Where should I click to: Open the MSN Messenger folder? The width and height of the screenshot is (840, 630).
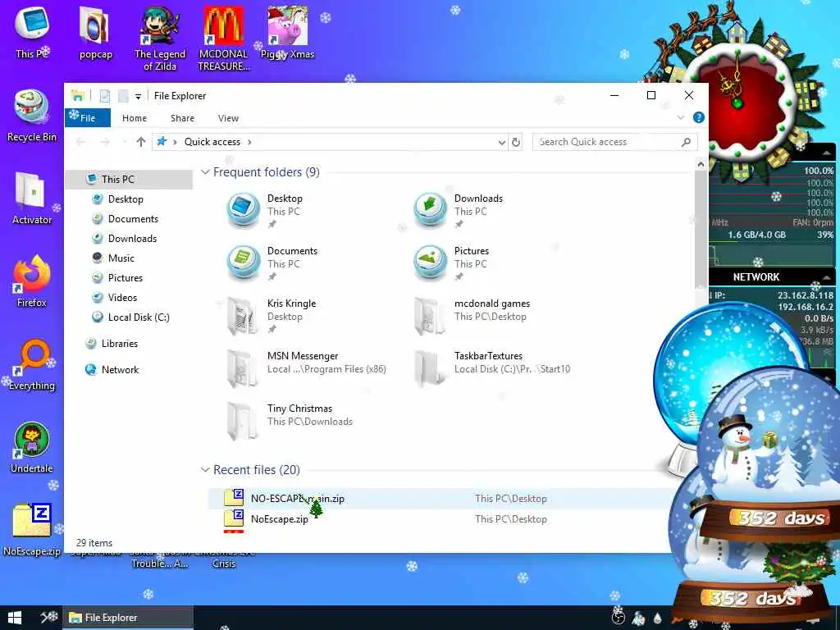point(305,368)
